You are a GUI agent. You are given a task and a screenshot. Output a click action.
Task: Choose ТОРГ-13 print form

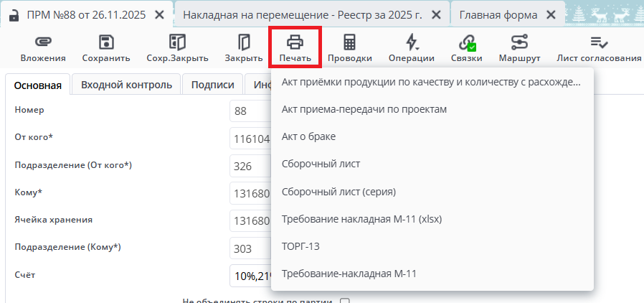pos(432,246)
